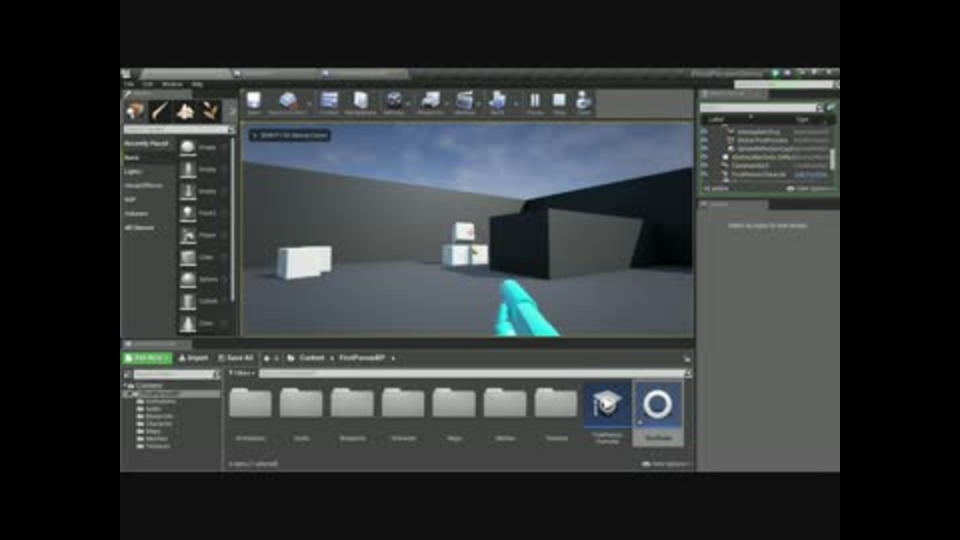Image resolution: width=960 pixels, height=540 pixels.
Task: Toggle the sources panel icon beside folder search
Action: (x=127, y=374)
